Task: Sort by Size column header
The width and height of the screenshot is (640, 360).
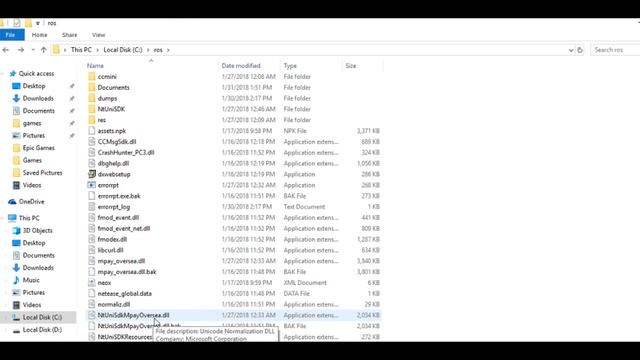Action: click(x=351, y=66)
